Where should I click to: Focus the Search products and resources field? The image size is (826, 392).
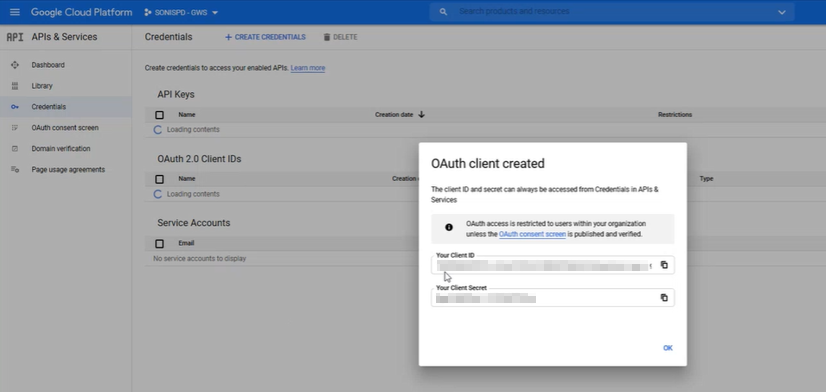611,12
